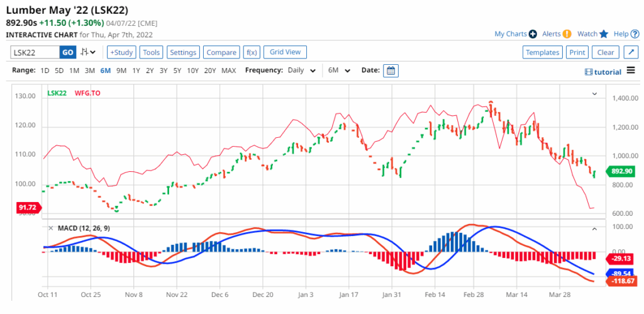
Task: Click the plus icon beside My Charts
Action: 533,34
